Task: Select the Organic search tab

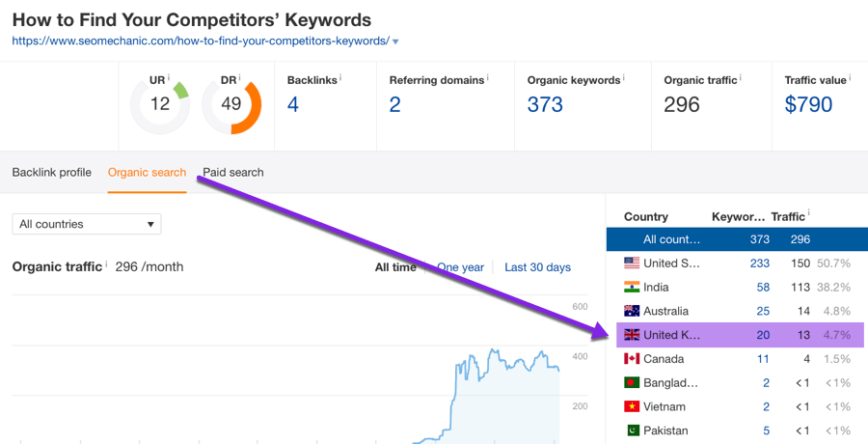Action: click(147, 172)
